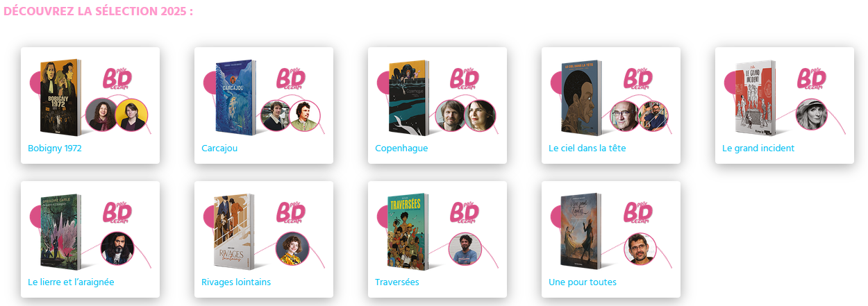Image resolution: width=868 pixels, height=306 pixels.
Task: Follow the Le grand incident link
Action: point(758,148)
